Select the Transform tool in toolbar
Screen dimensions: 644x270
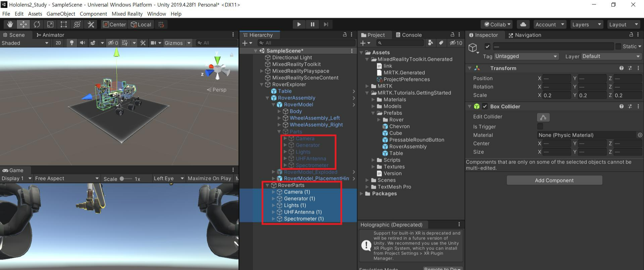[77, 25]
